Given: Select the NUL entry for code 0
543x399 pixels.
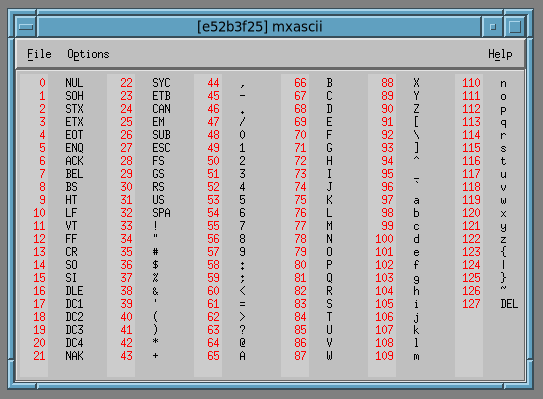Looking at the screenshot, I should tap(74, 83).
